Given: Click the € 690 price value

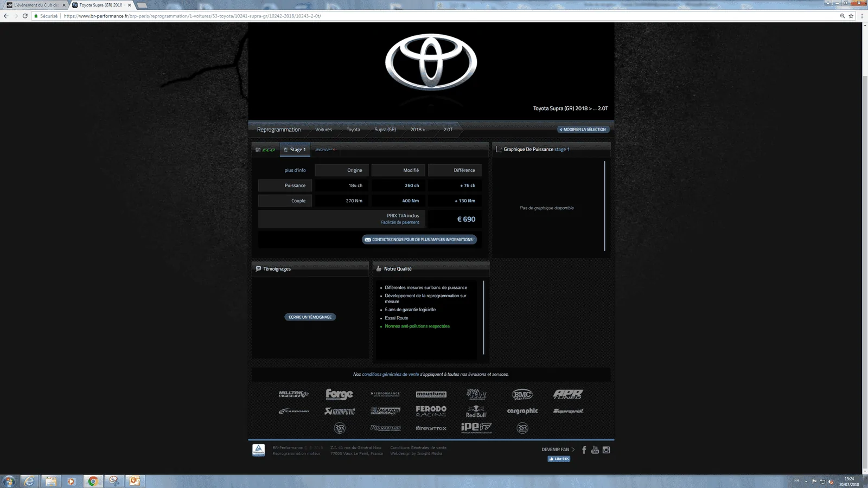Looking at the screenshot, I should tap(466, 219).
